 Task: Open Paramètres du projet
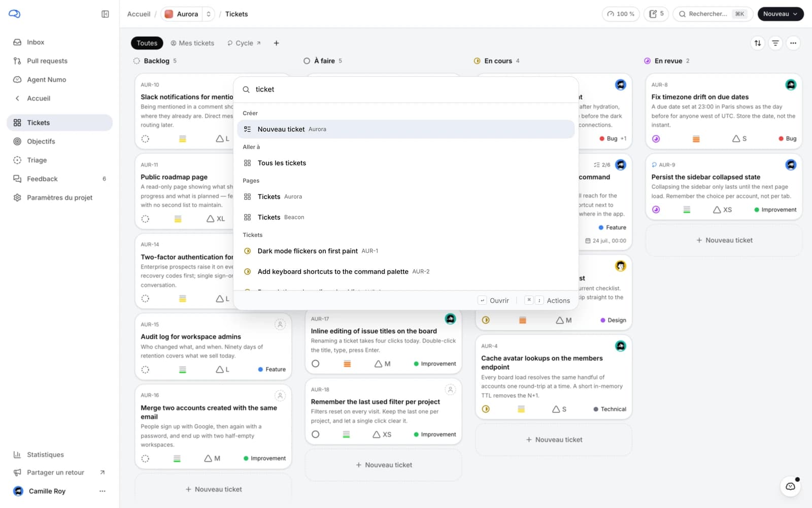tap(59, 198)
